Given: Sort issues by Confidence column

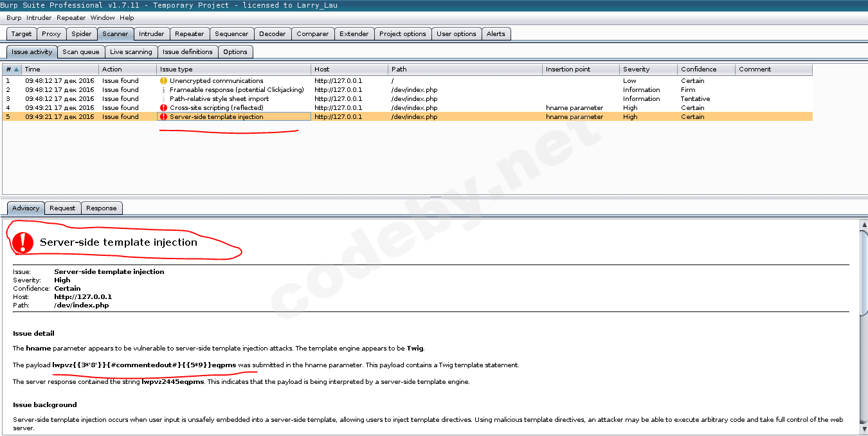Looking at the screenshot, I should click(x=707, y=69).
